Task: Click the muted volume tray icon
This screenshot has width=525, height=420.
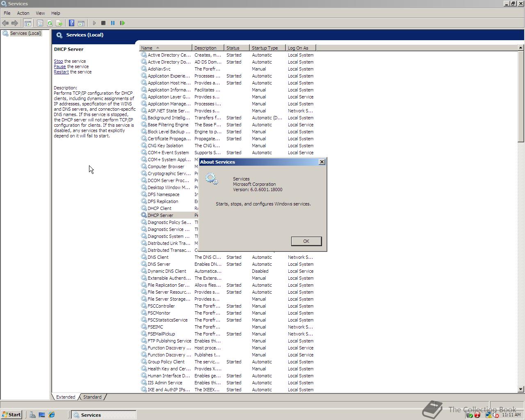Action: click(496, 415)
